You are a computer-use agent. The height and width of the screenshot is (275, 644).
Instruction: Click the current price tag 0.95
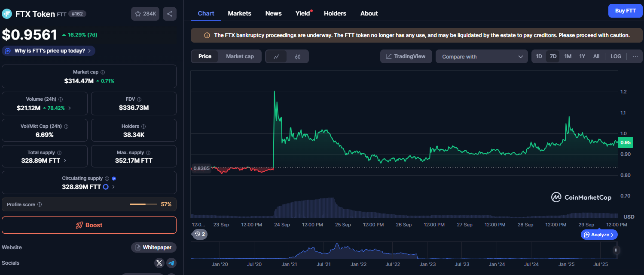(x=625, y=142)
